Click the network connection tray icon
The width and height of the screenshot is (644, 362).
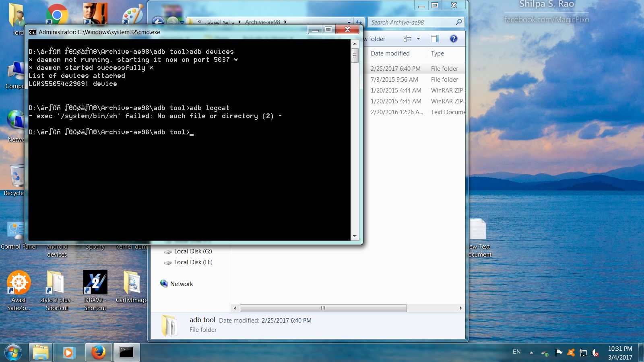(583, 353)
